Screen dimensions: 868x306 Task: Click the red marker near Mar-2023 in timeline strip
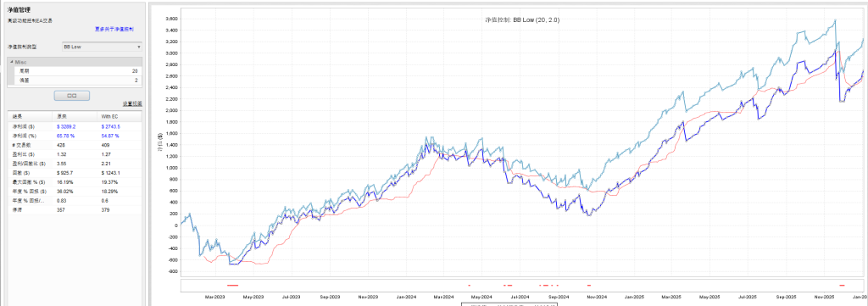232,285
